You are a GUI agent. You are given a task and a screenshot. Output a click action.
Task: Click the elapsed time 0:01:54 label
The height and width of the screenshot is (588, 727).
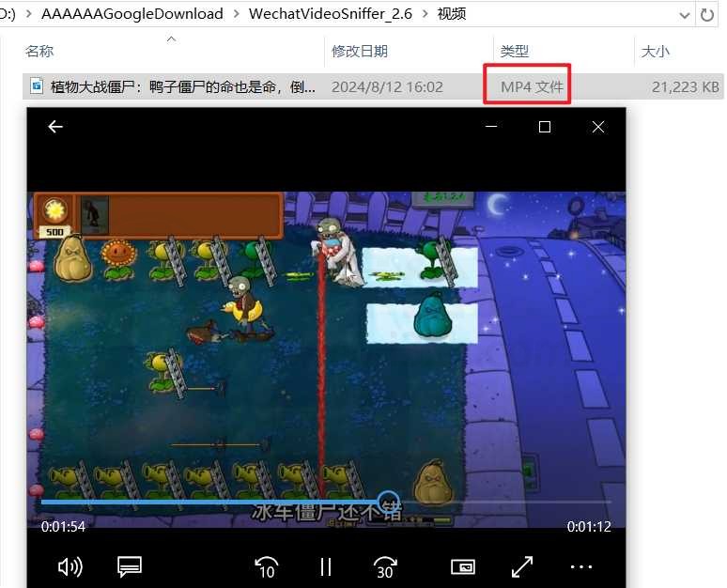point(63,527)
